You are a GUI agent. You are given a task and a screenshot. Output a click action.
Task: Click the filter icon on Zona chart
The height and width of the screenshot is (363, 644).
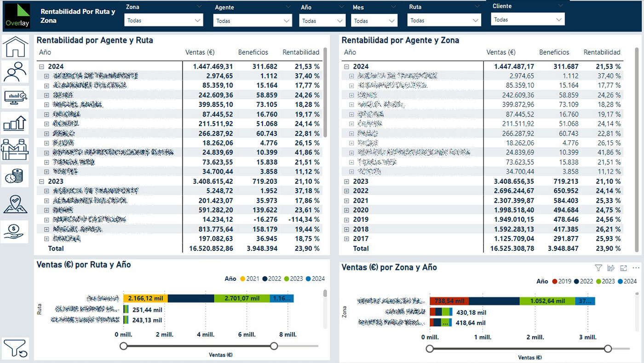(x=598, y=268)
